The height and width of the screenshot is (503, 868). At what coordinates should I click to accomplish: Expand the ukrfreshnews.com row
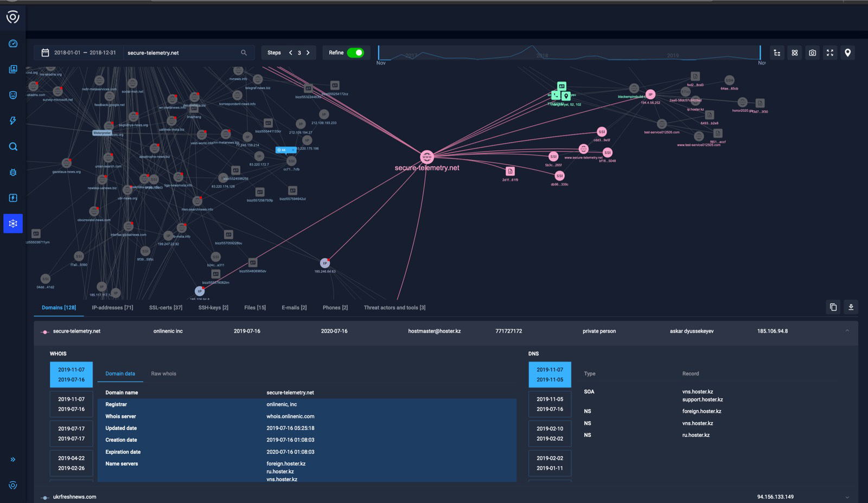click(847, 497)
